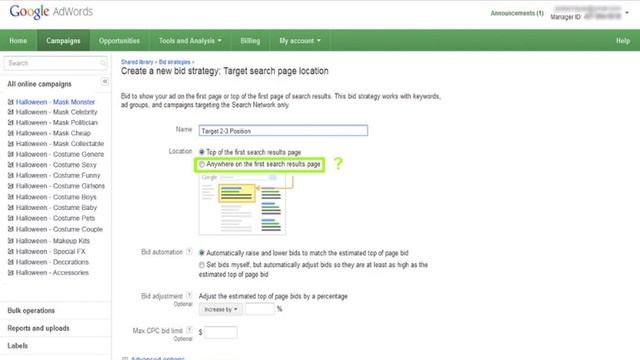
Task: Open Halloween - Mask Politician campaign
Action: pyautogui.click(x=57, y=122)
